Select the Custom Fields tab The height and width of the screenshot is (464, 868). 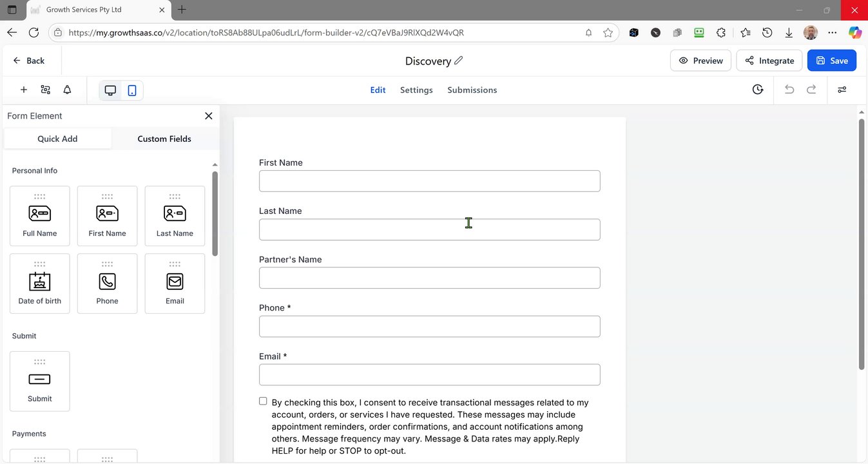point(164,139)
